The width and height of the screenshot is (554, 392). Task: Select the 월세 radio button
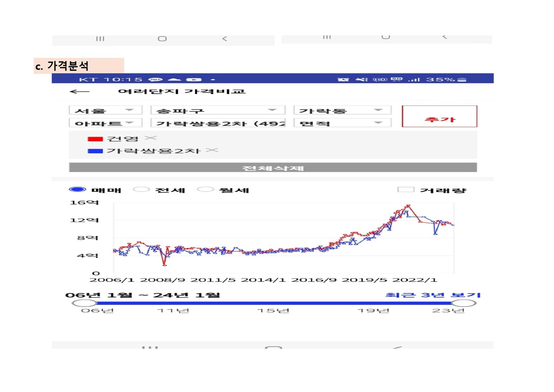pos(205,190)
